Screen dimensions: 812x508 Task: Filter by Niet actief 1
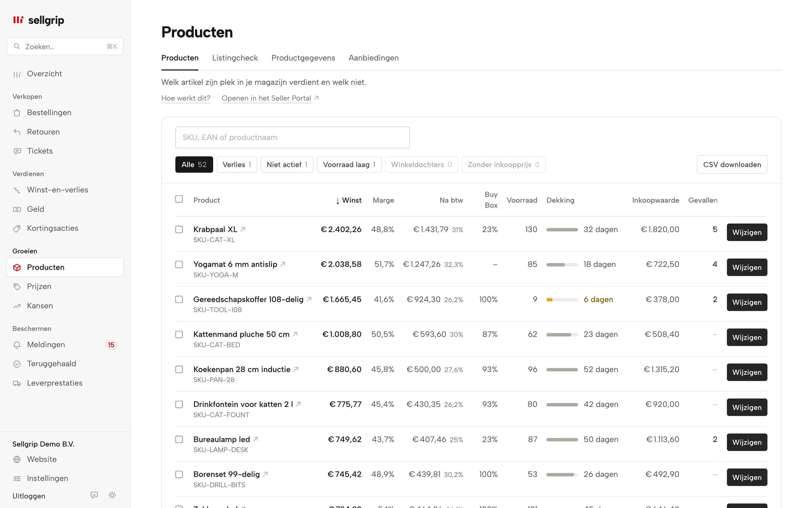tap(287, 165)
